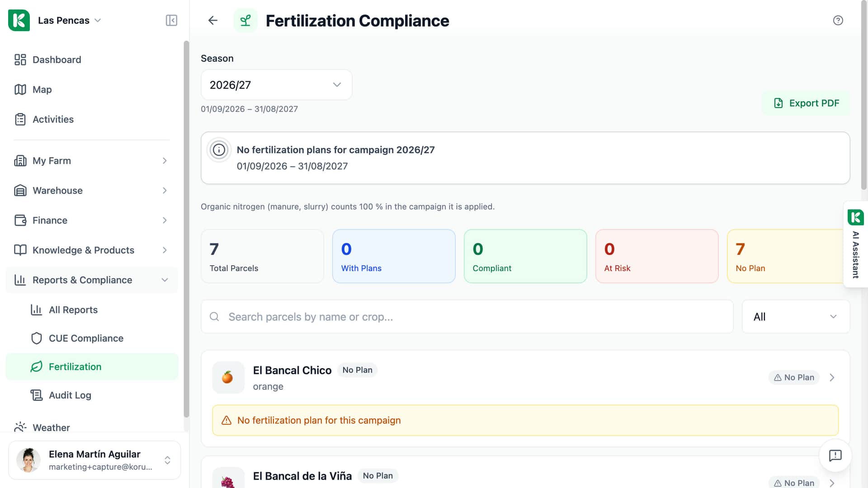Click the Activities clipboard icon

pyautogui.click(x=20, y=119)
